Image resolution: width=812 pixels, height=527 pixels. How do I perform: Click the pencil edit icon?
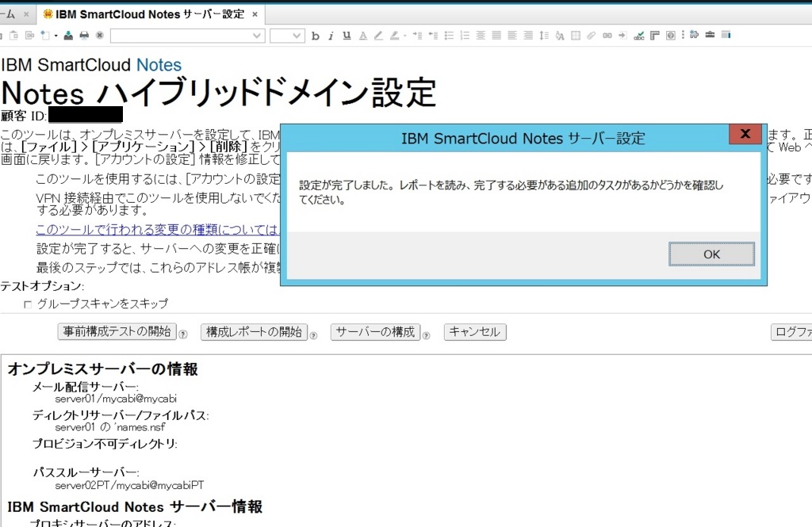click(x=378, y=36)
